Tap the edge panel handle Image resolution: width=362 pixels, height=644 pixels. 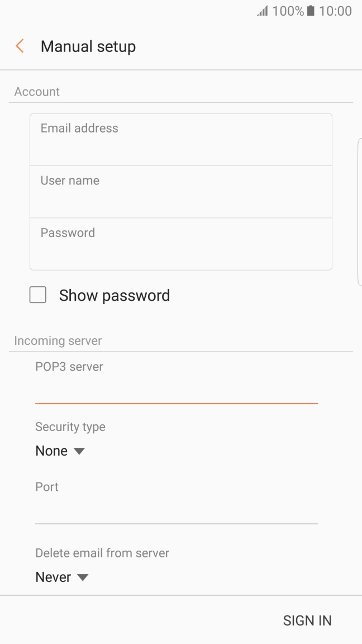pyautogui.click(x=359, y=212)
